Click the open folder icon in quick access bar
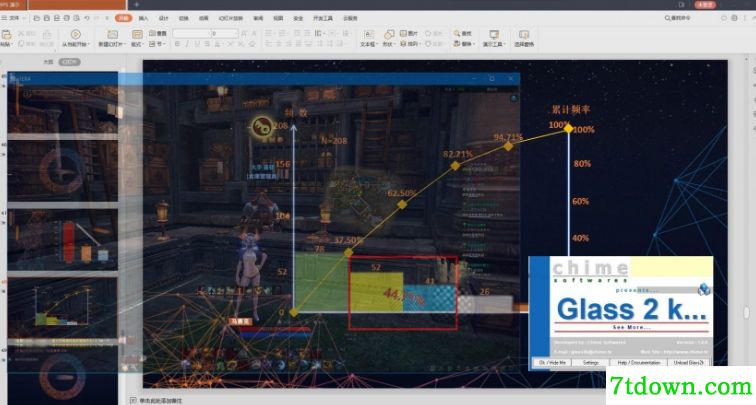 [37, 18]
